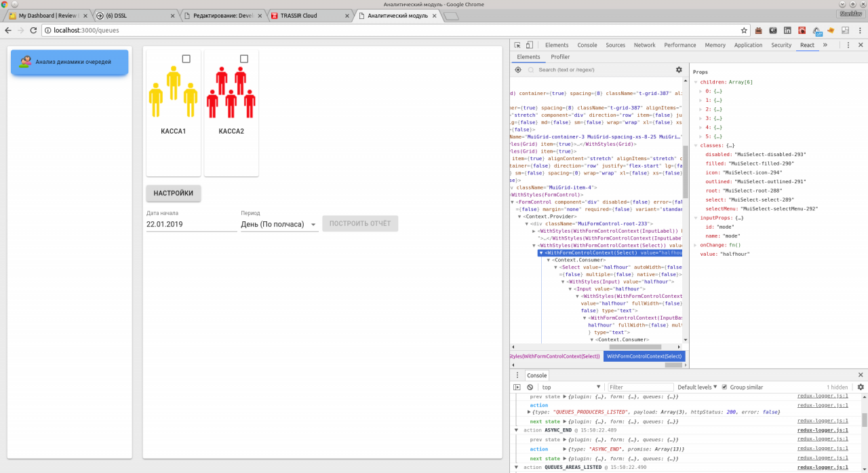
Task: Show more DevTools tabs with the chevron
Action: click(825, 45)
